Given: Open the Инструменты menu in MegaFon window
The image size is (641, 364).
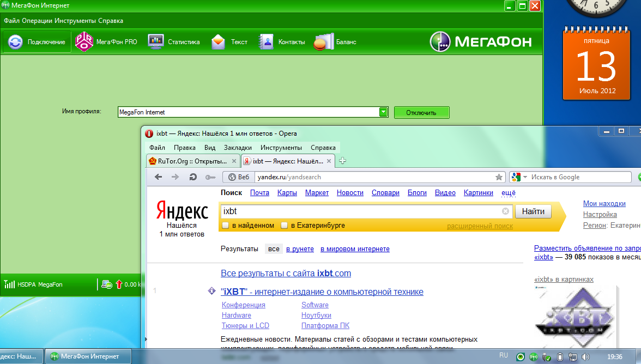Looking at the screenshot, I should tap(75, 21).
